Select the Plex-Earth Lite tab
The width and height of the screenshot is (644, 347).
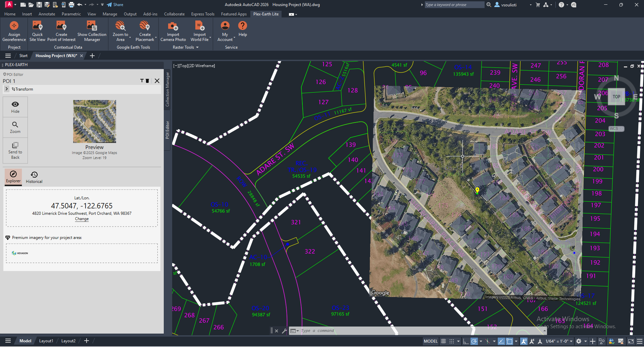[x=266, y=14]
